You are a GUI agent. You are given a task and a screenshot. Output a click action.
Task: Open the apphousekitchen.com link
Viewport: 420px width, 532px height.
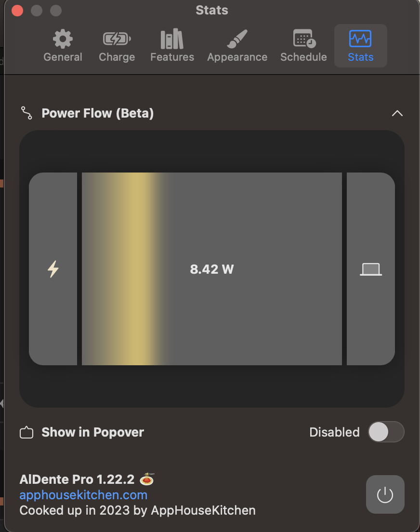pyautogui.click(x=83, y=495)
